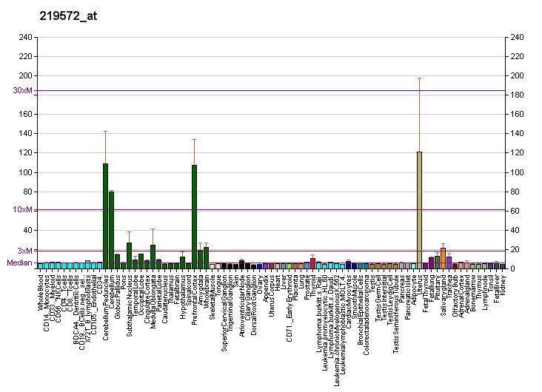
Task: Click the WholeBlood x-axis label
Action: pyautogui.click(x=41, y=292)
